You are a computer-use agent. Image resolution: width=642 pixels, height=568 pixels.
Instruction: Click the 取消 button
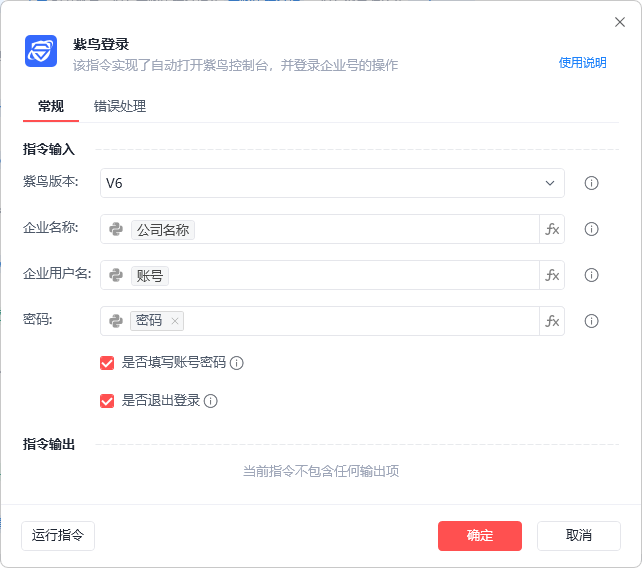[579, 536]
